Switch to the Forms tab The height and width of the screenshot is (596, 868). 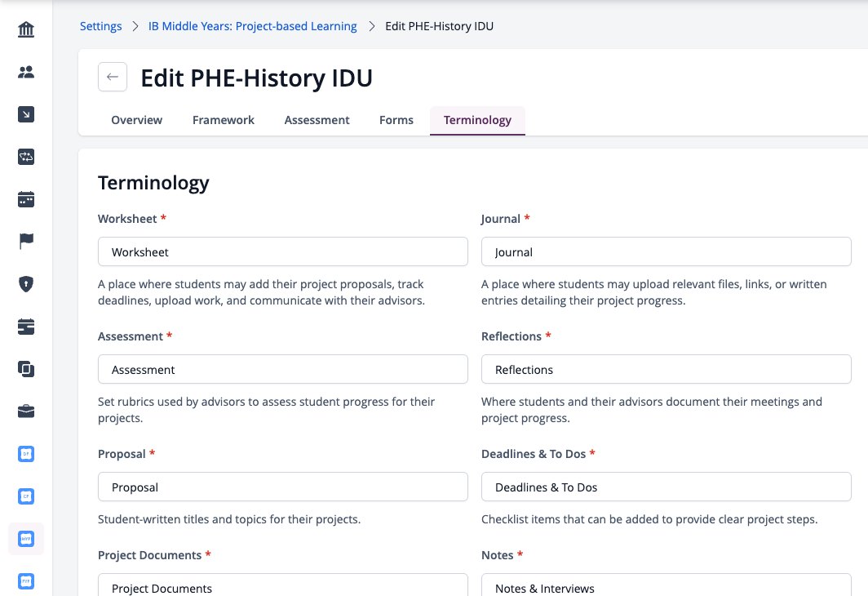pos(396,120)
